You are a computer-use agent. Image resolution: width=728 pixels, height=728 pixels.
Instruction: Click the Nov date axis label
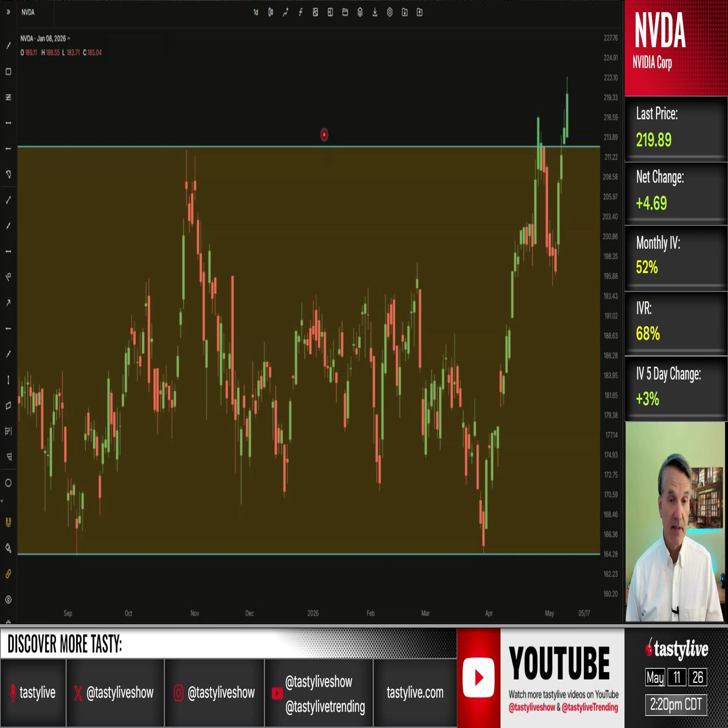[194, 613]
